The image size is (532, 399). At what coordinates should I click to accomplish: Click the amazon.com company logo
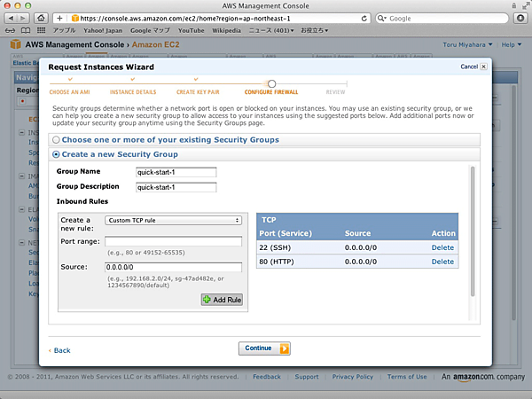[483, 377]
